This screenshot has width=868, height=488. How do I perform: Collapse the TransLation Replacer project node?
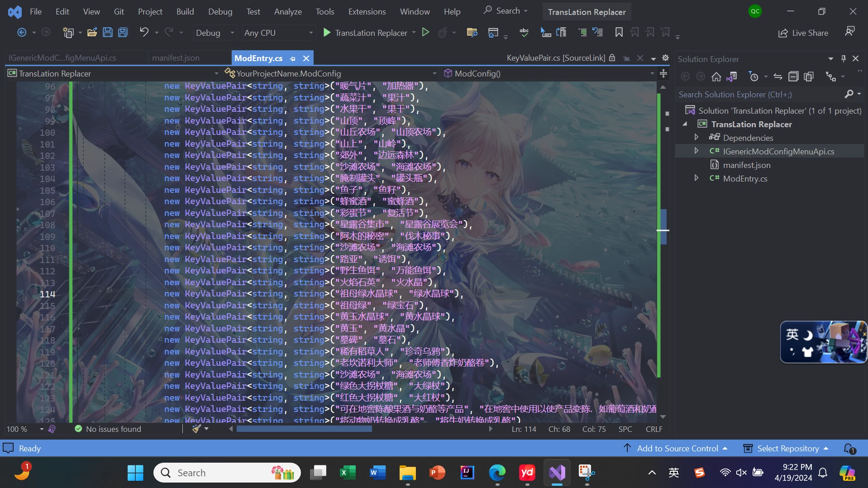click(x=685, y=124)
